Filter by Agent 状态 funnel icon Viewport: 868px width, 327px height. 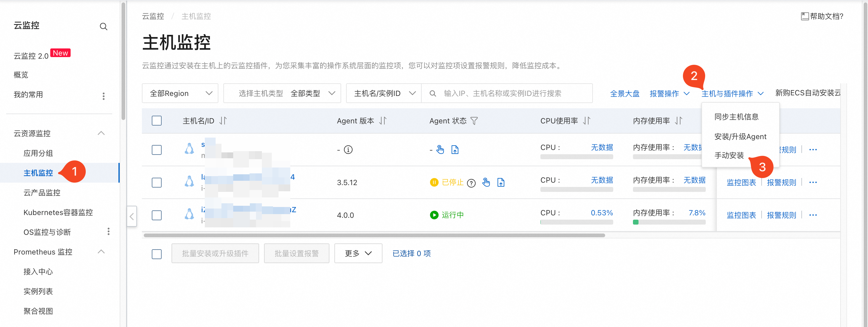pos(474,121)
